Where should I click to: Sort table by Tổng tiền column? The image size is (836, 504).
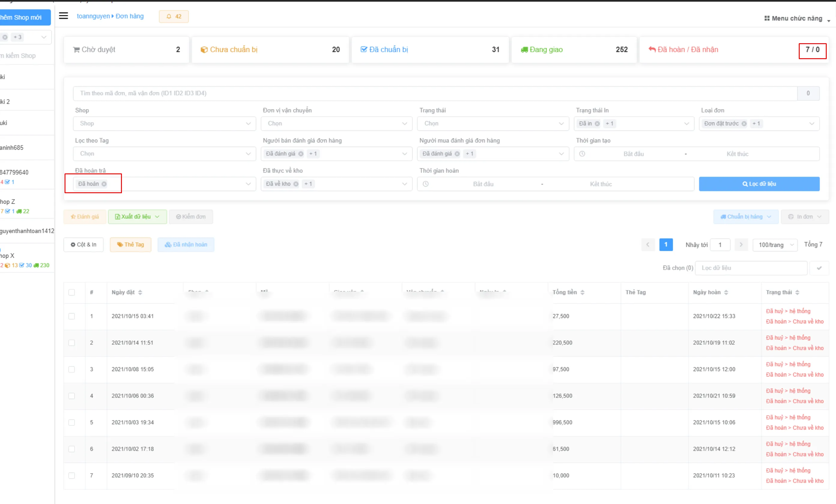pyautogui.click(x=582, y=292)
